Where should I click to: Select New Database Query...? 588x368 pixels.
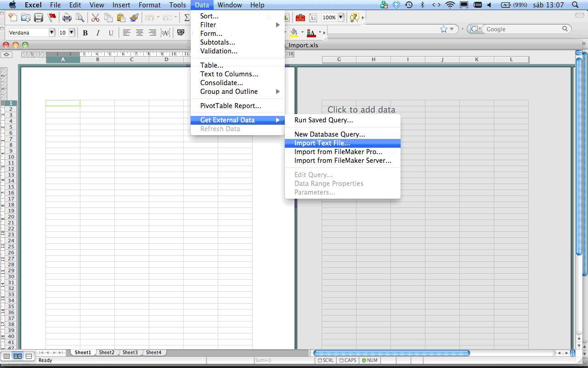coord(343,134)
